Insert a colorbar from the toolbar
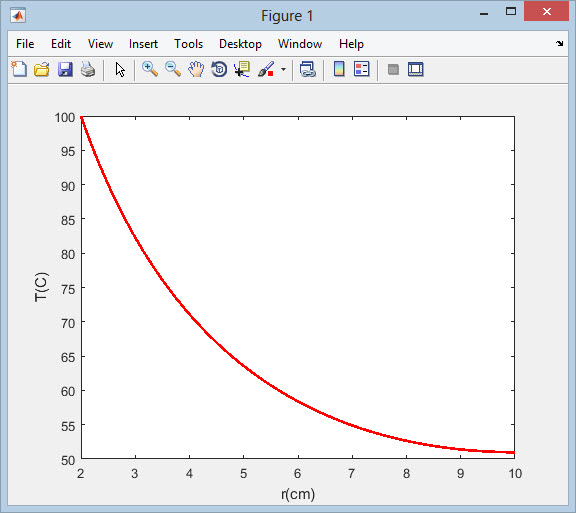 pyautogui.click(x=339, y=69)
